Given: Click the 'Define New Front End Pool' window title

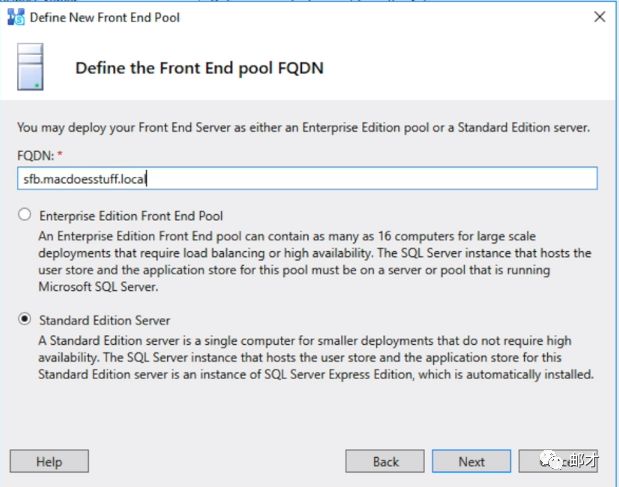Looking at the screenshot, I should pyautogui.click(x=105, y=17).
